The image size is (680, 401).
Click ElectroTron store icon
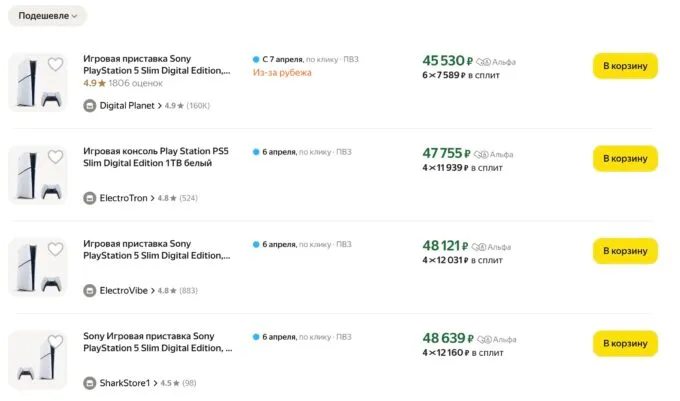pyautogui.click(x=90, y=198)
